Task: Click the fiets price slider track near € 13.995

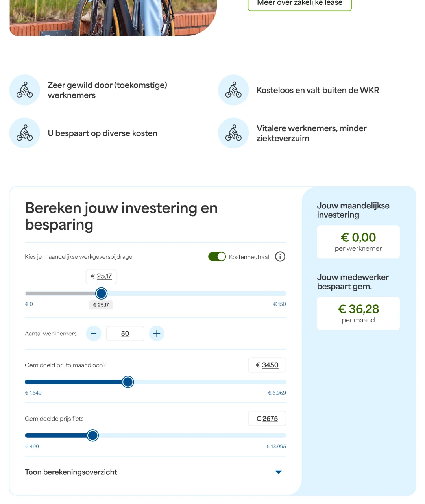Action: [275, 435]
